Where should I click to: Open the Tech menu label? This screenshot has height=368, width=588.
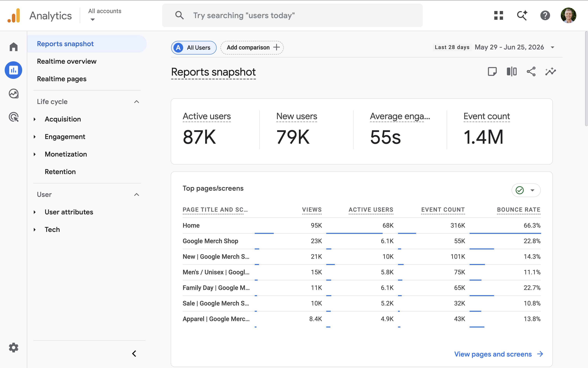[x=52, y=230]
